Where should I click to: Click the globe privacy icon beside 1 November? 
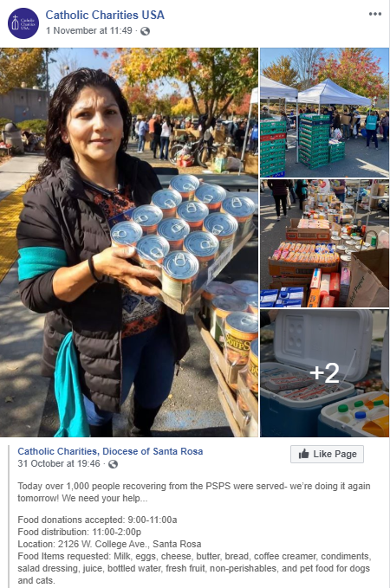tap(145, 31)
